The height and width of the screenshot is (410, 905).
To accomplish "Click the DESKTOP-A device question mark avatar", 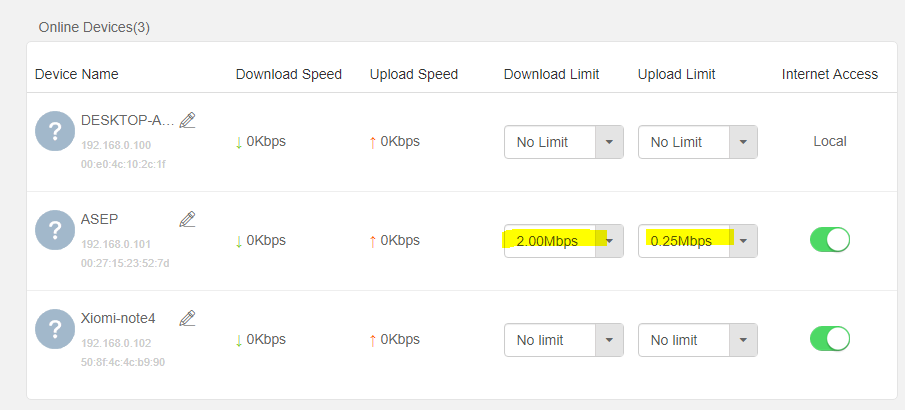I will (x=55, y=131).
